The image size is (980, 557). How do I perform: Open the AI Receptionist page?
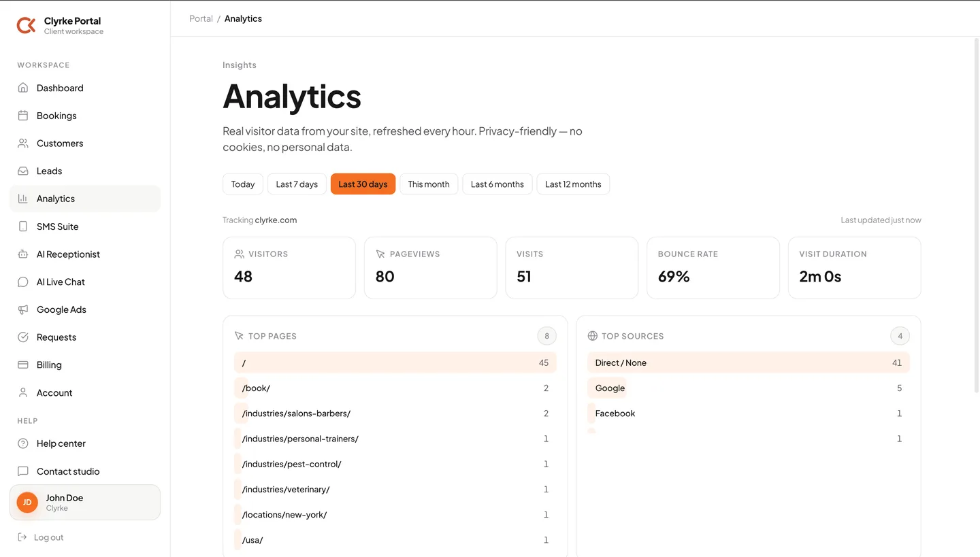click(85, 254)
